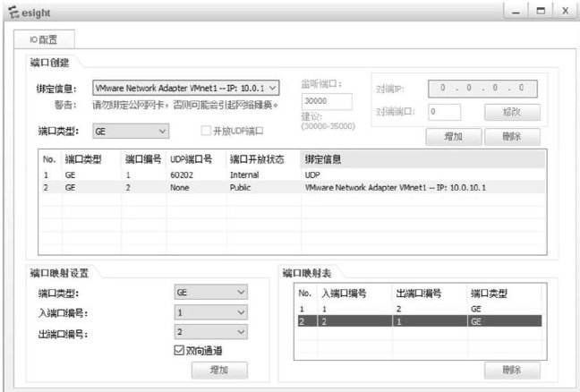Expand the 出端口编号 dropdown

pos(210,332)
